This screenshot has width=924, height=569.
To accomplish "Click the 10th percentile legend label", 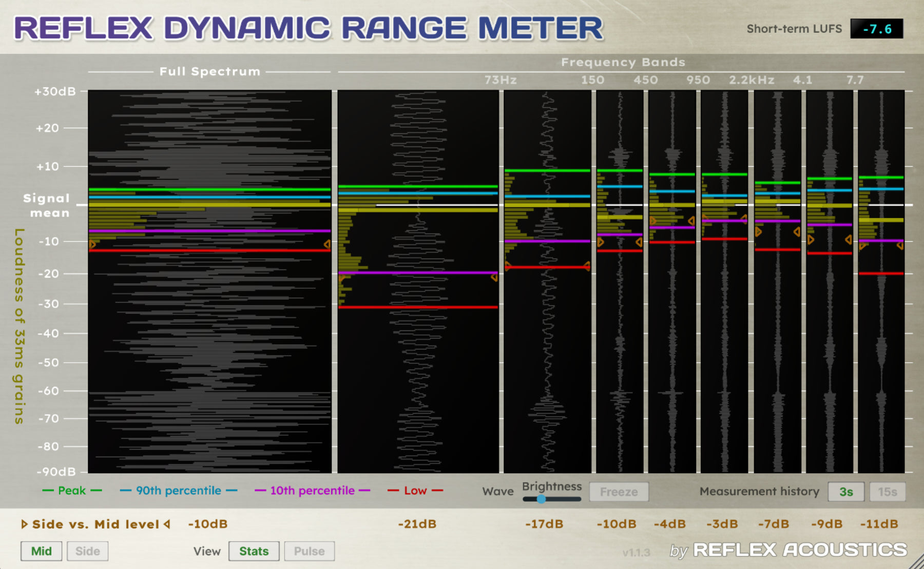I will [312, 490].
